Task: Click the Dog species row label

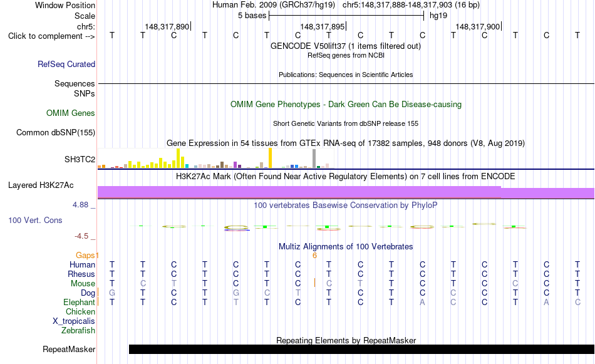Action: (88, 293)
